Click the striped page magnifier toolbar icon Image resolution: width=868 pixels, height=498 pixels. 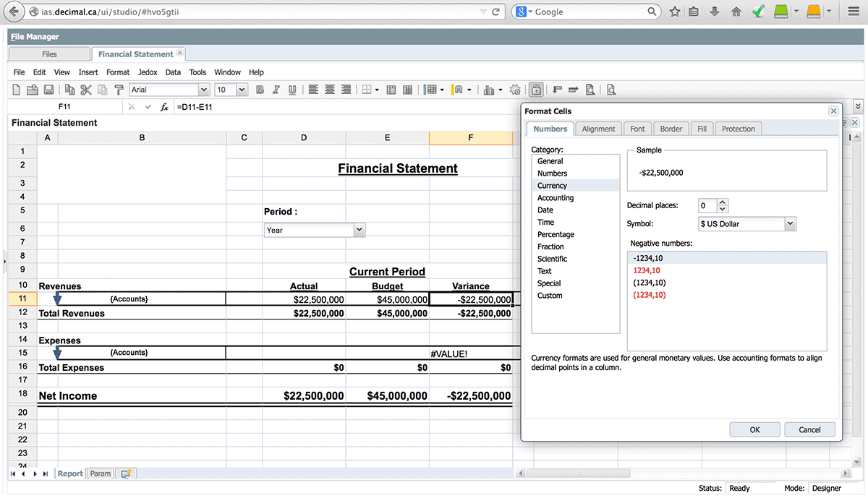[x=590, y=90]
